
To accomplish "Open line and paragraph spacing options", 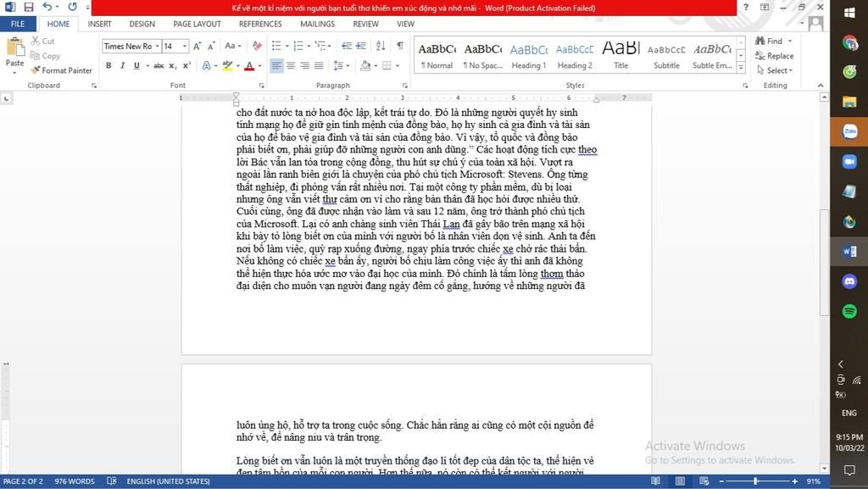I will 341,65.
